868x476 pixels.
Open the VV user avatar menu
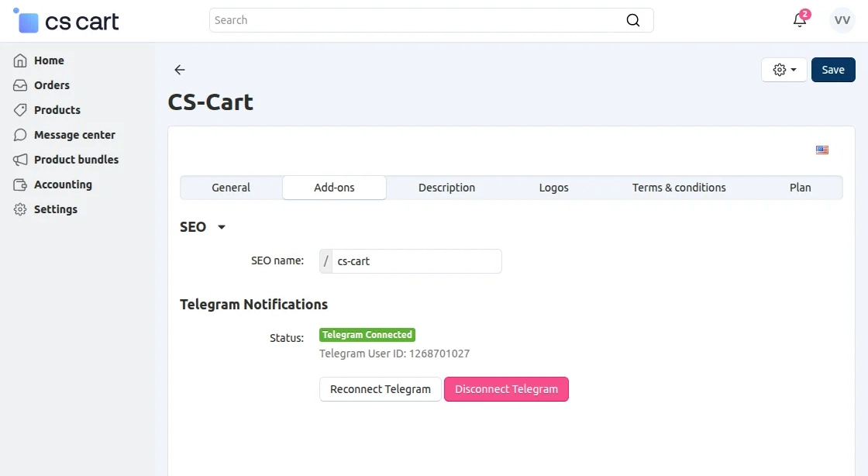(842, 20)
